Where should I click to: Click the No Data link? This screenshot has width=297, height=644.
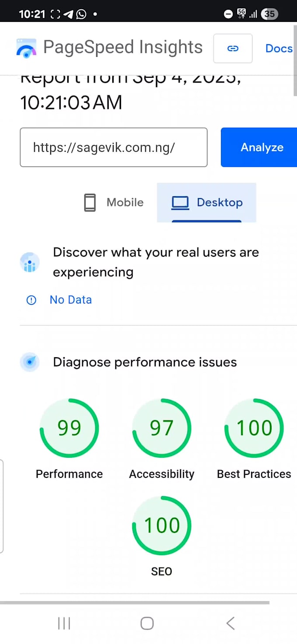click(71, 300)
